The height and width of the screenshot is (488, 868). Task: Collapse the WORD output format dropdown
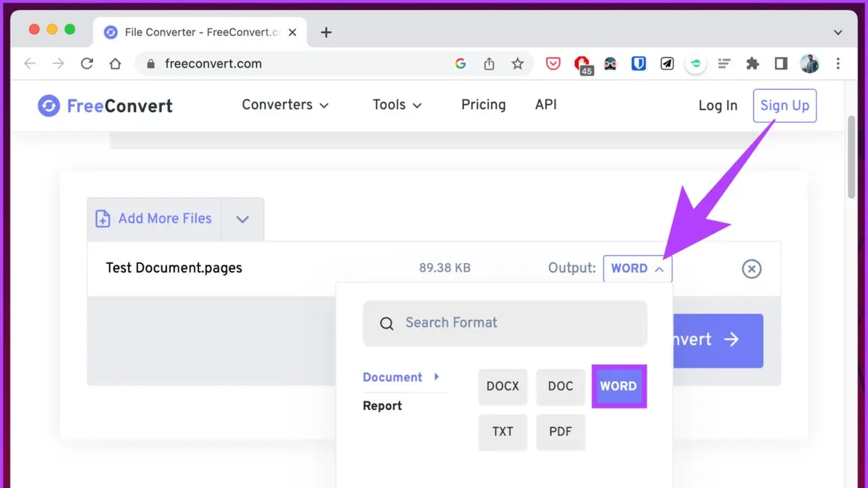(637, 268)
